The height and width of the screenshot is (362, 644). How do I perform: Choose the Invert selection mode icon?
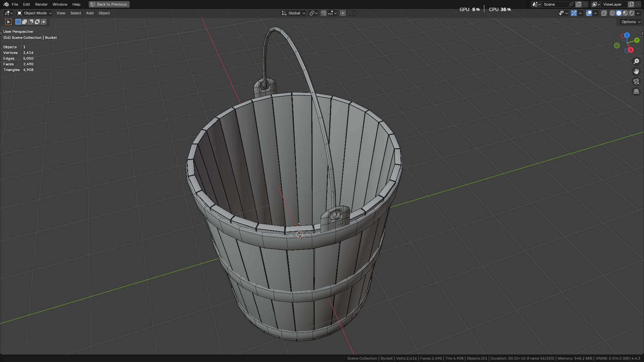[37, 22]
